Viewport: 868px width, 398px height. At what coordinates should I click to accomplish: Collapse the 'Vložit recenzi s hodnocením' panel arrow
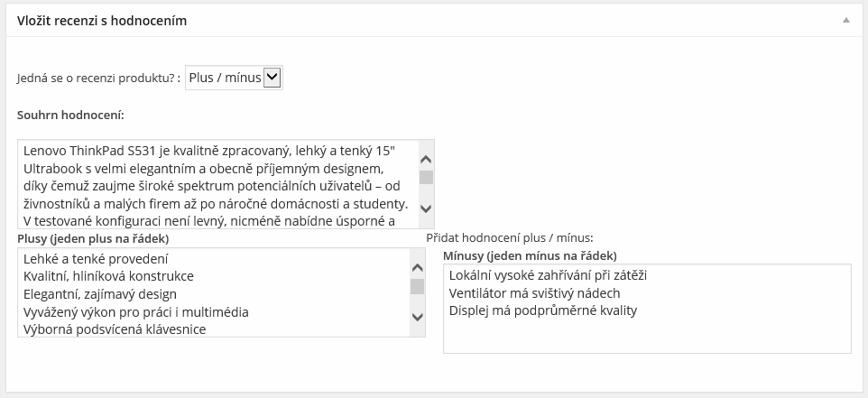[846, 19]
